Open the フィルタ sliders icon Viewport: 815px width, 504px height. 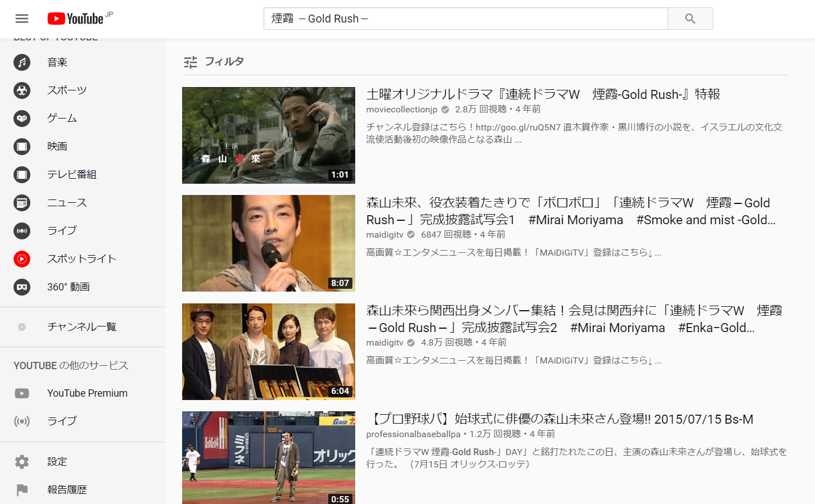[191, 62]
